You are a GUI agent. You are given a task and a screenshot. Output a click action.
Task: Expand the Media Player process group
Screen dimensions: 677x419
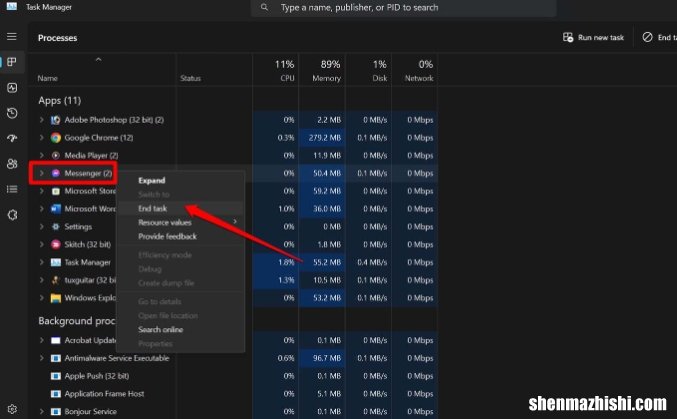click(x=41, y=155)
